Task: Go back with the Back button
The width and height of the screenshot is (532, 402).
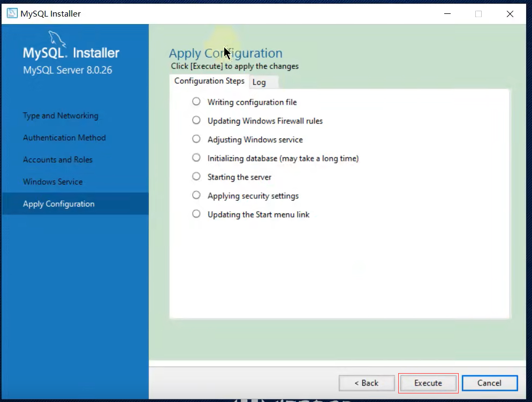Action: (x=367, y=383)
